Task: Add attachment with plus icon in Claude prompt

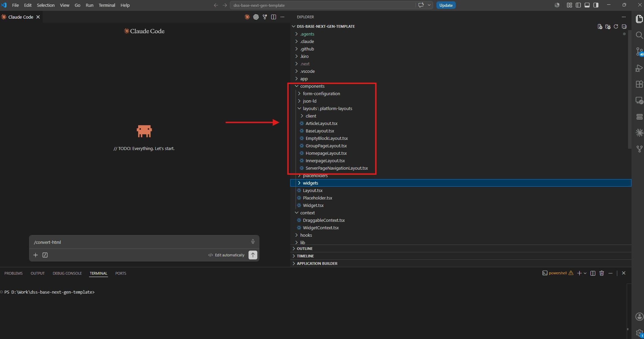Action: (36, 255)
